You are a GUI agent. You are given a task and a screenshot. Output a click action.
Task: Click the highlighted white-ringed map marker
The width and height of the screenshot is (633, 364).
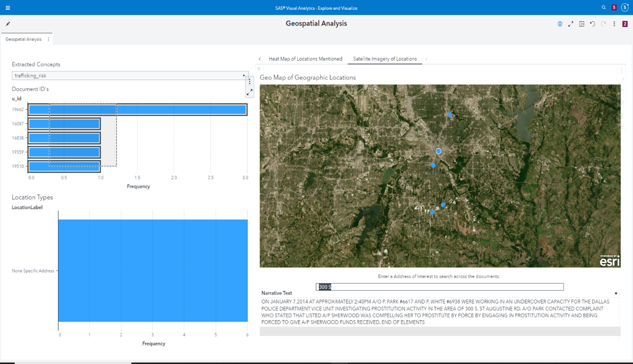pos(438,151)
